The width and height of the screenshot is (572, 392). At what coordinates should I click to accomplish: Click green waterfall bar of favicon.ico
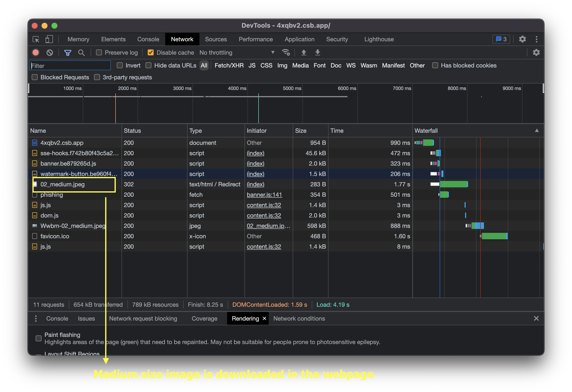(x=494, y=236)
